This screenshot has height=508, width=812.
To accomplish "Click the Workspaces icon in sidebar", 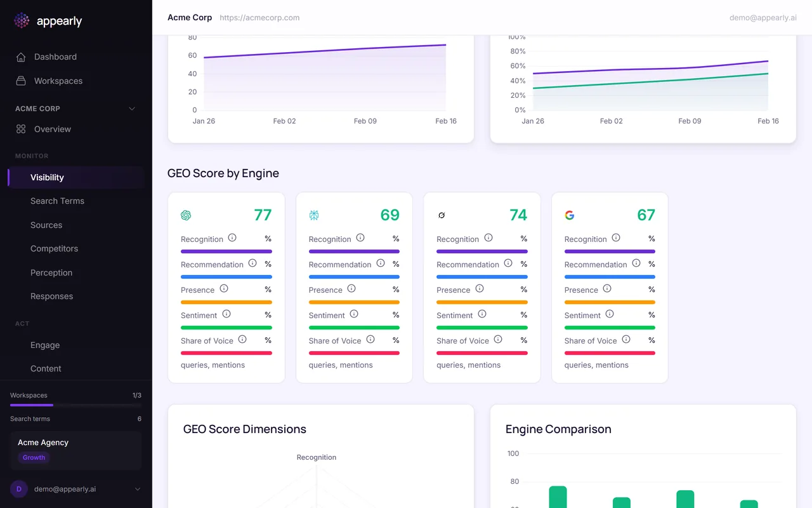I will [x=21, y=81].
